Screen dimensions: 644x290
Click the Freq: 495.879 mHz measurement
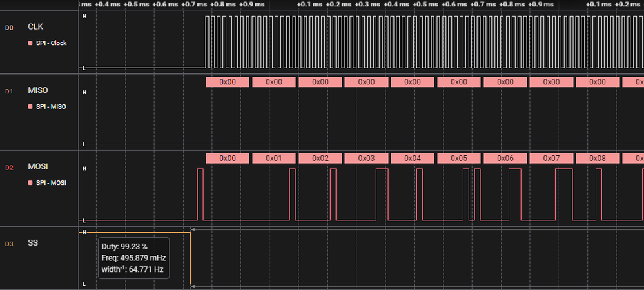pos(134,258)
